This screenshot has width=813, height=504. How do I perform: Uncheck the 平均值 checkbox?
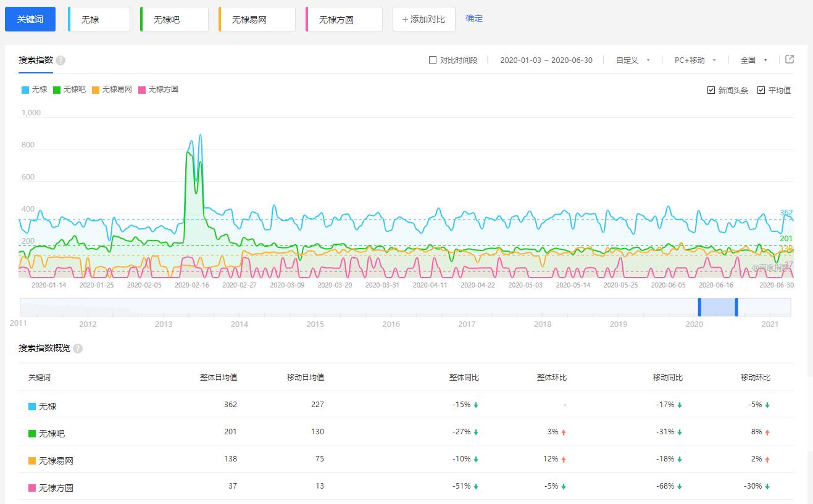pos(761,91)
